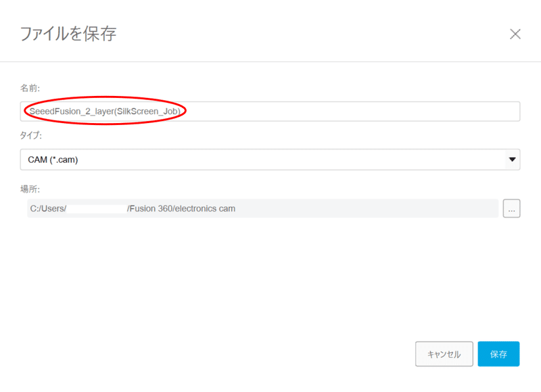
Task: Click the blue 保存 button
Action: [x=498, y=354]
